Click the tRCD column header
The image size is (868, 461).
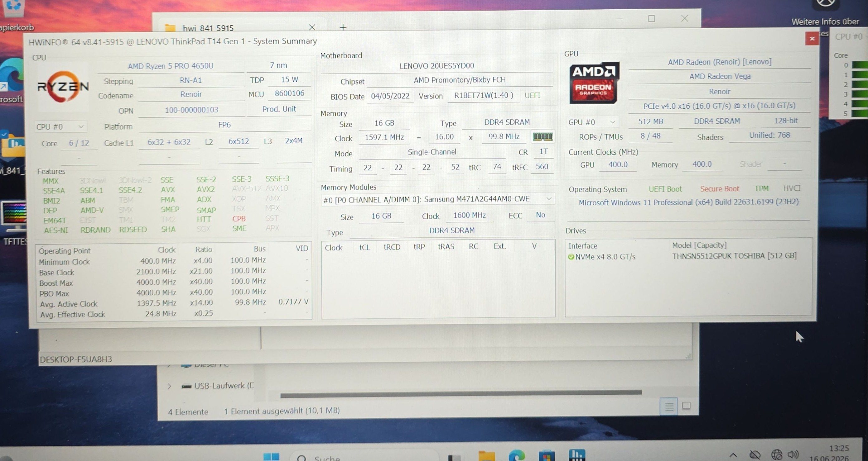(392, 247)
